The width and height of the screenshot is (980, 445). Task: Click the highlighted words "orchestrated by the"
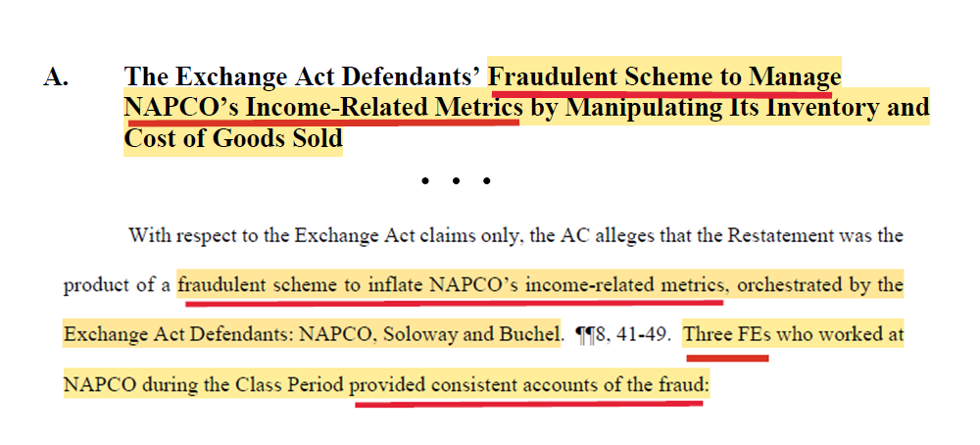(819, 285)
